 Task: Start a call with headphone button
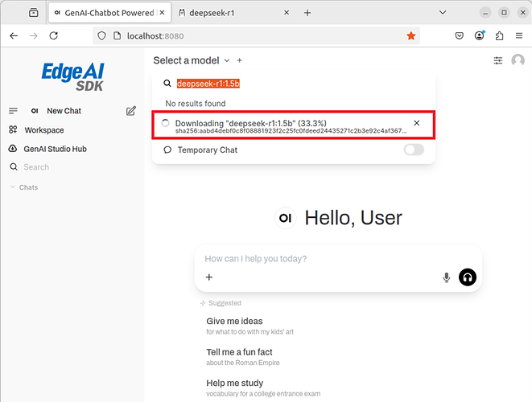tap(468, 277)
